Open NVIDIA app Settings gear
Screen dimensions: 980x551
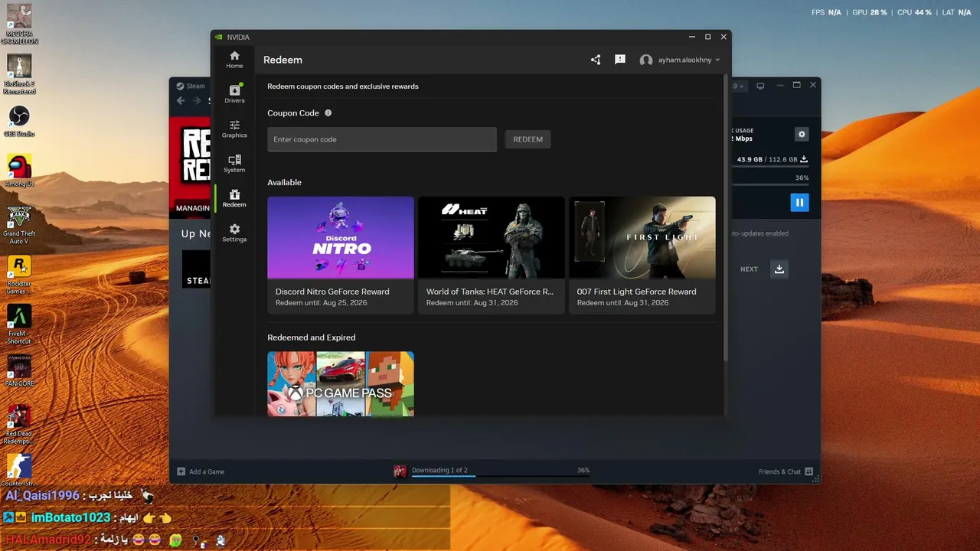(x=234, y=233)
